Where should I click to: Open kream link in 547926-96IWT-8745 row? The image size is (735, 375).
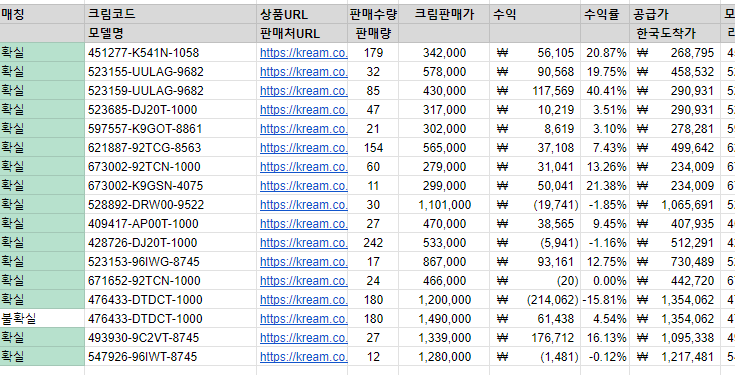(304, 357)
